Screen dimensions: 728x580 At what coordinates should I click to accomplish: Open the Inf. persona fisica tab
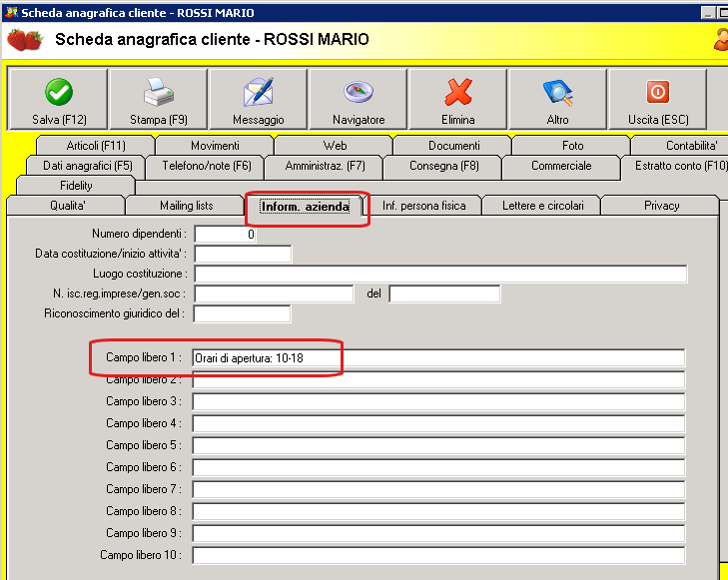[423, 206]
